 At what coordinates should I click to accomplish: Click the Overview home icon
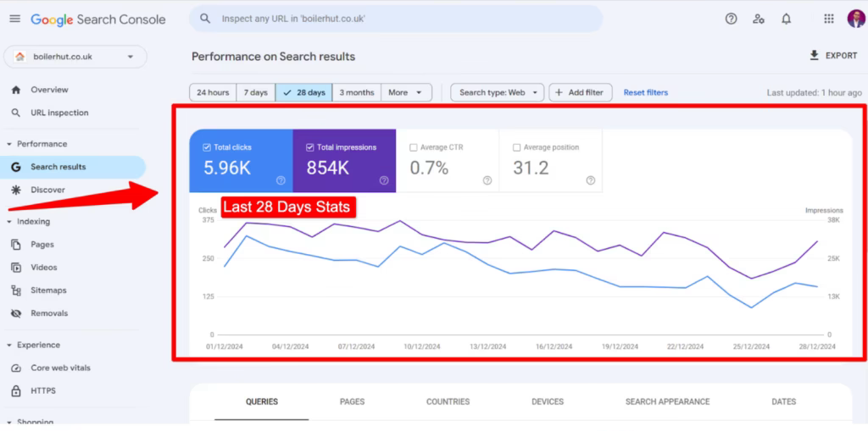pos(16,90)
